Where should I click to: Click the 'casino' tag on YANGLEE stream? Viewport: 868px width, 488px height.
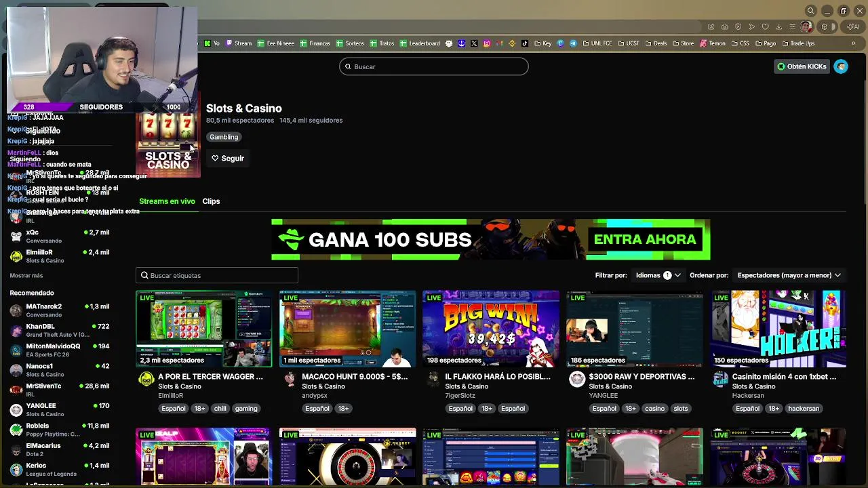pyautogui.click(x=654, y=409)
